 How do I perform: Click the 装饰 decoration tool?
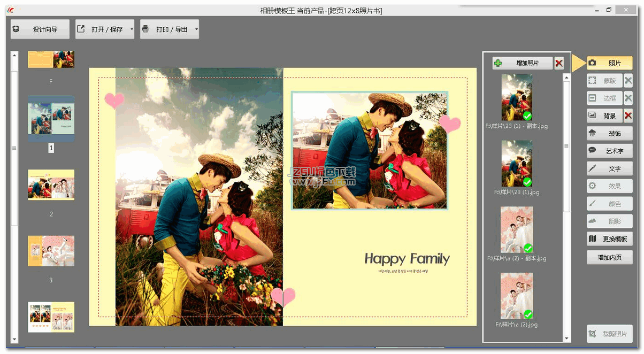609,134
